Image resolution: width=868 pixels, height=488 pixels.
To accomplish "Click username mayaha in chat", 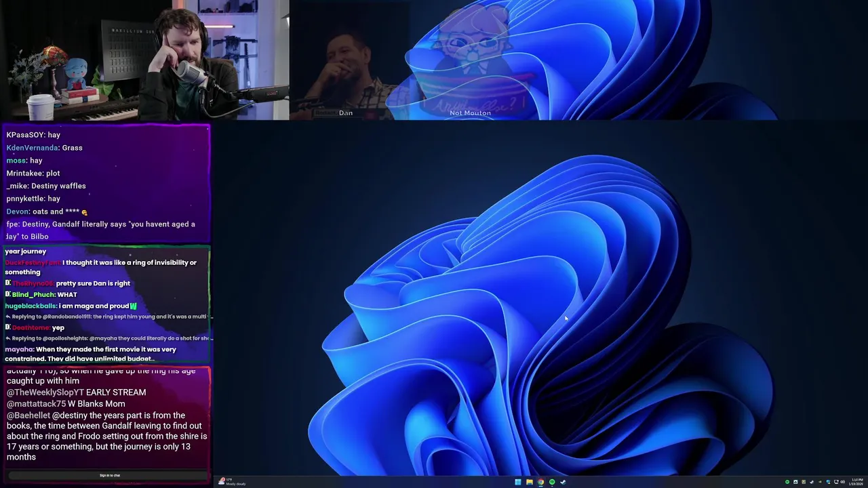I will (19, 350).
